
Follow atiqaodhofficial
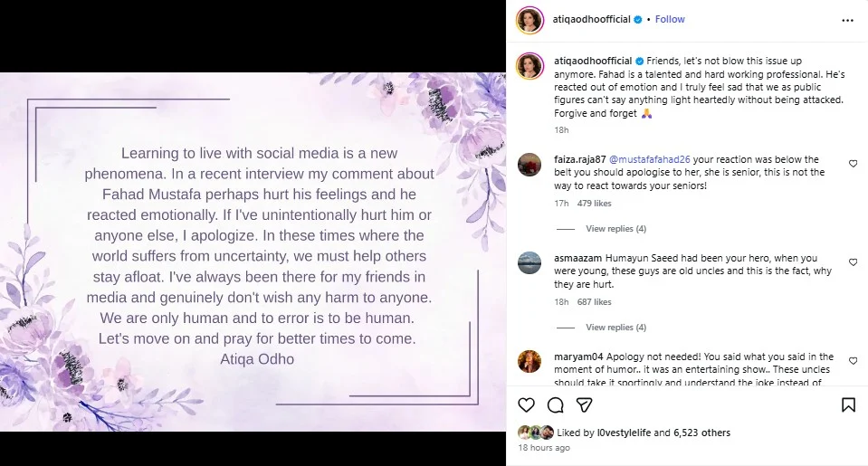(x=670, y=19)
